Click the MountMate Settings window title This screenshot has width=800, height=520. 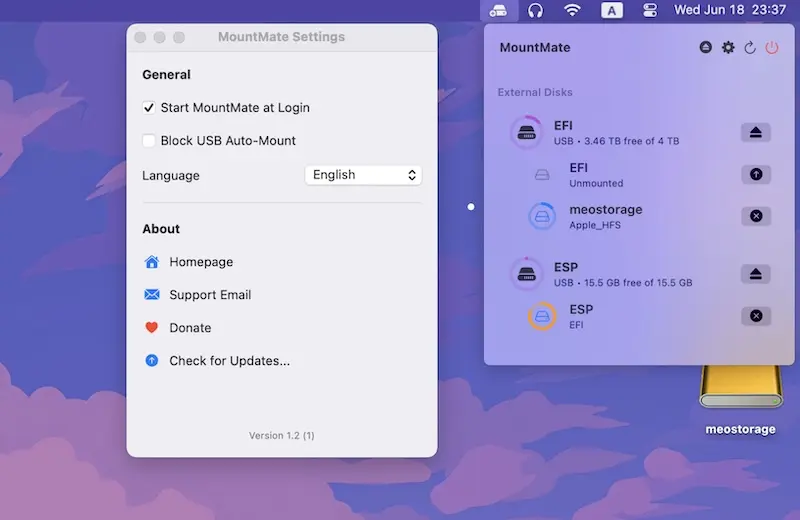282,37
